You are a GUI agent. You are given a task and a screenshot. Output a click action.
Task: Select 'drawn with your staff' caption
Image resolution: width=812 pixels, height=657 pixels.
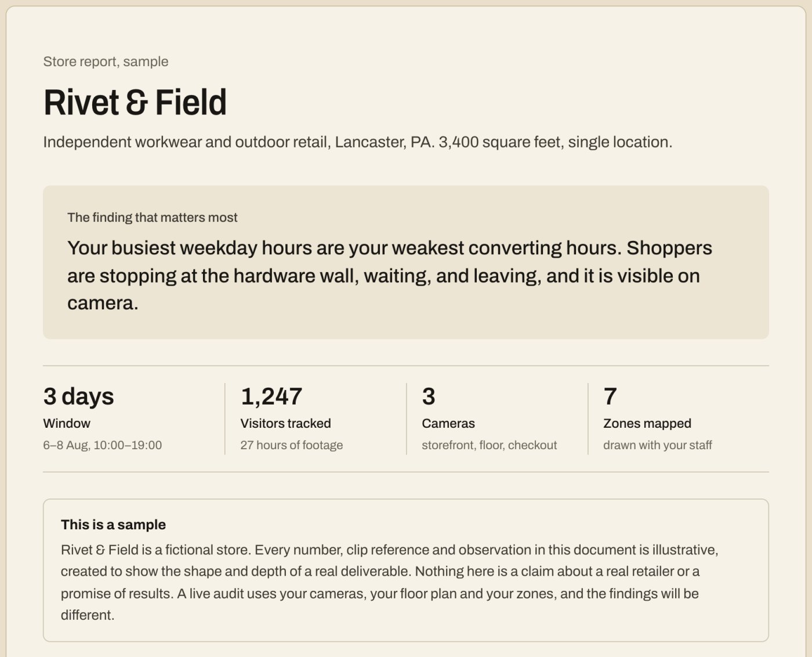(658, 445)
